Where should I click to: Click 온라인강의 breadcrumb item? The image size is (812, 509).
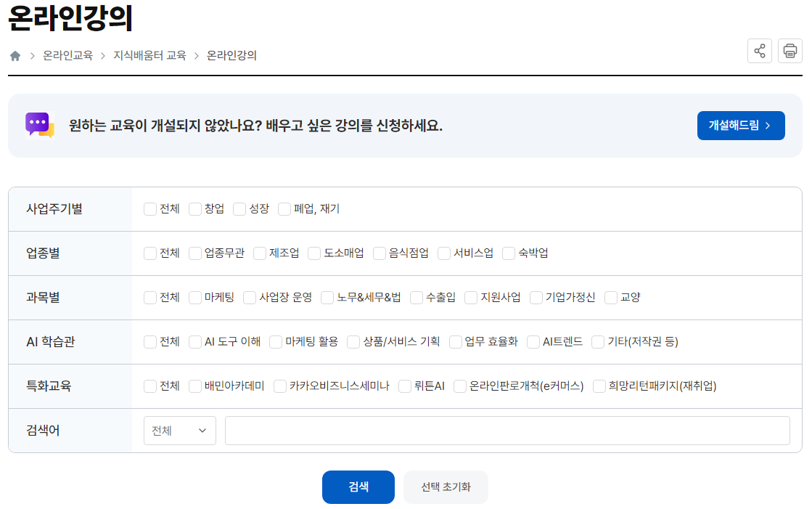(x=231, y=55)
